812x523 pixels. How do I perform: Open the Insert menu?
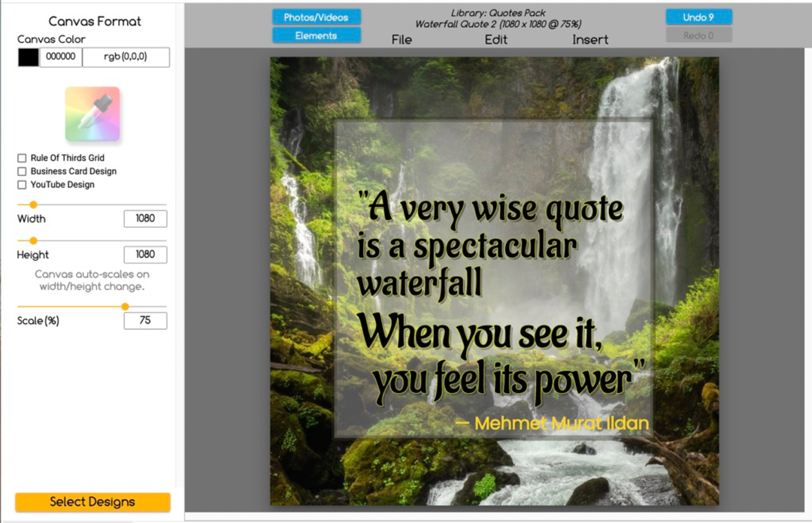tap(590, 40)
